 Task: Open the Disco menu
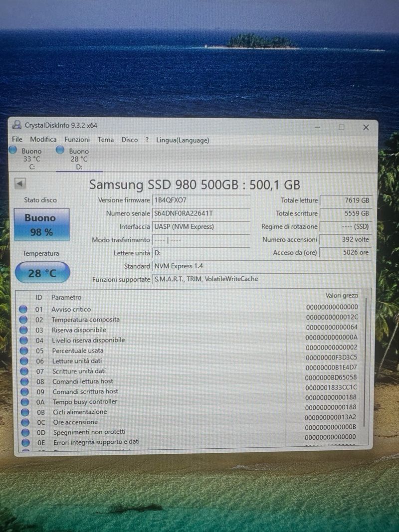pyautogui.click(x=130, y=140)
